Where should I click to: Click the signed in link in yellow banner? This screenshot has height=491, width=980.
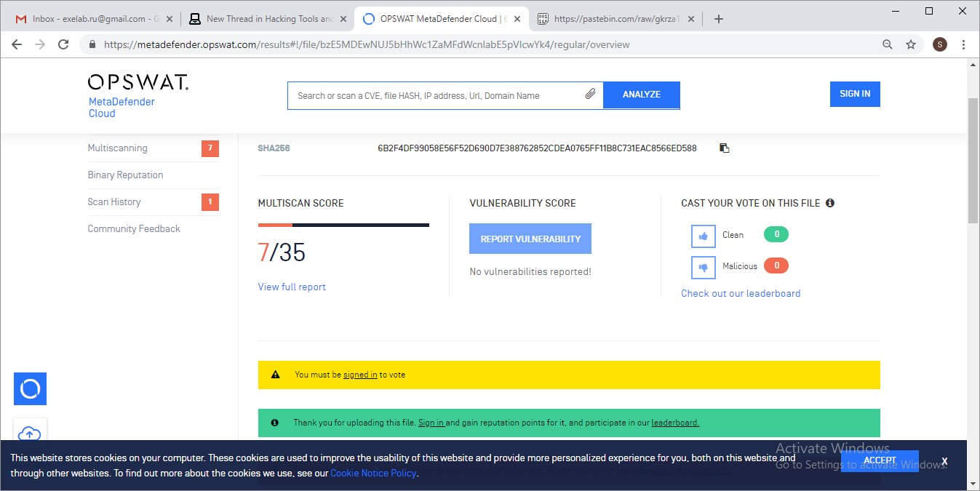pos(360,375)
